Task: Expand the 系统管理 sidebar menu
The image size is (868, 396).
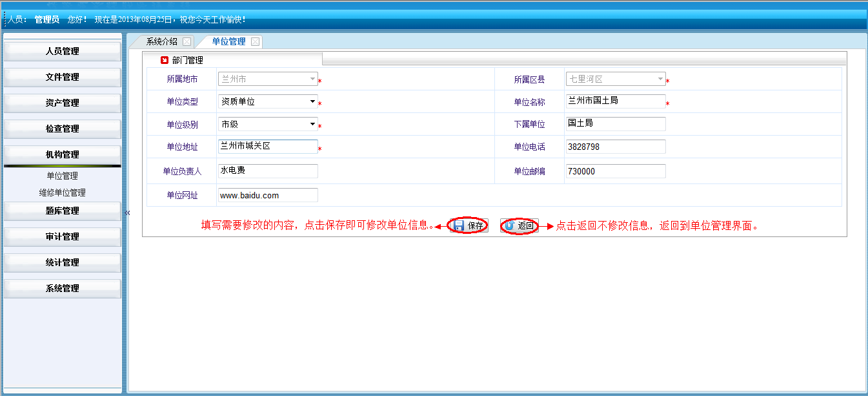Action: pyautogui.click(x=63, y=289)
